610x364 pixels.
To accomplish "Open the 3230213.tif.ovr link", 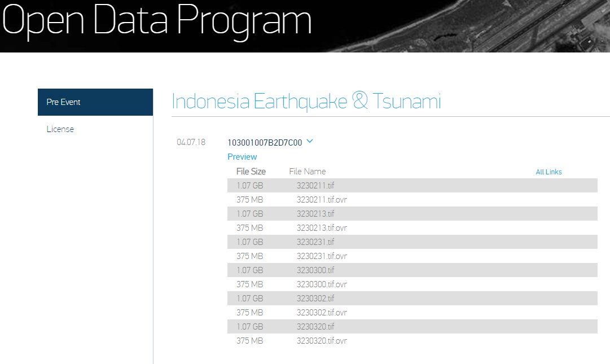I will click(323, 227).
